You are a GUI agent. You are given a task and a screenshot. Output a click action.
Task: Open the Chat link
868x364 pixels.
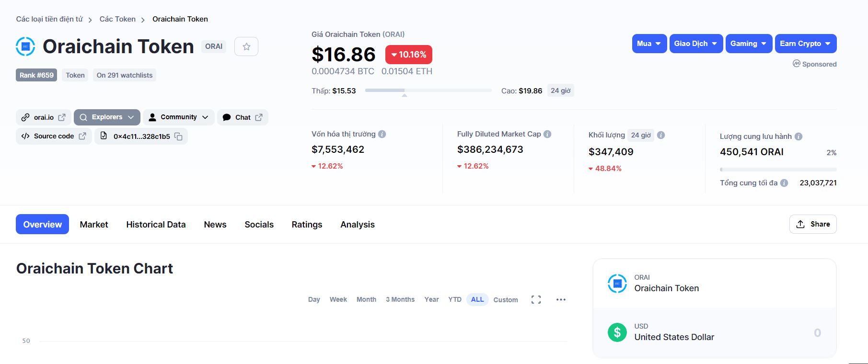(243, 117)
